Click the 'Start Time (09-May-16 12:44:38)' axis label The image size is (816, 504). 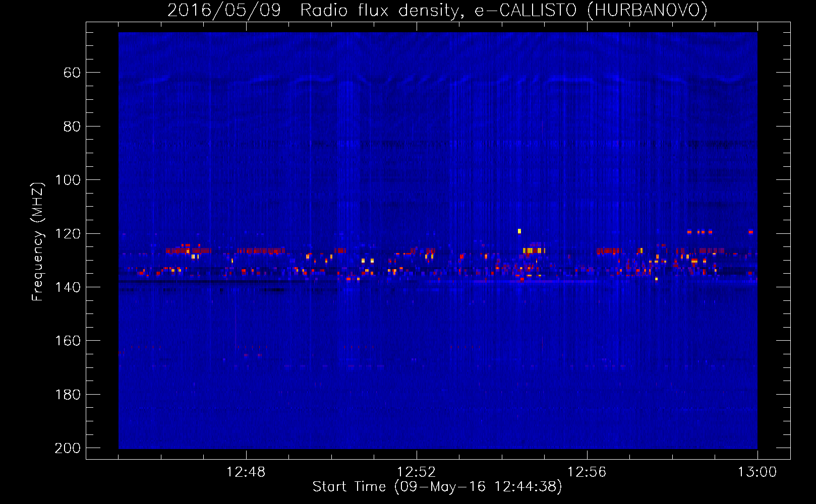437,487
